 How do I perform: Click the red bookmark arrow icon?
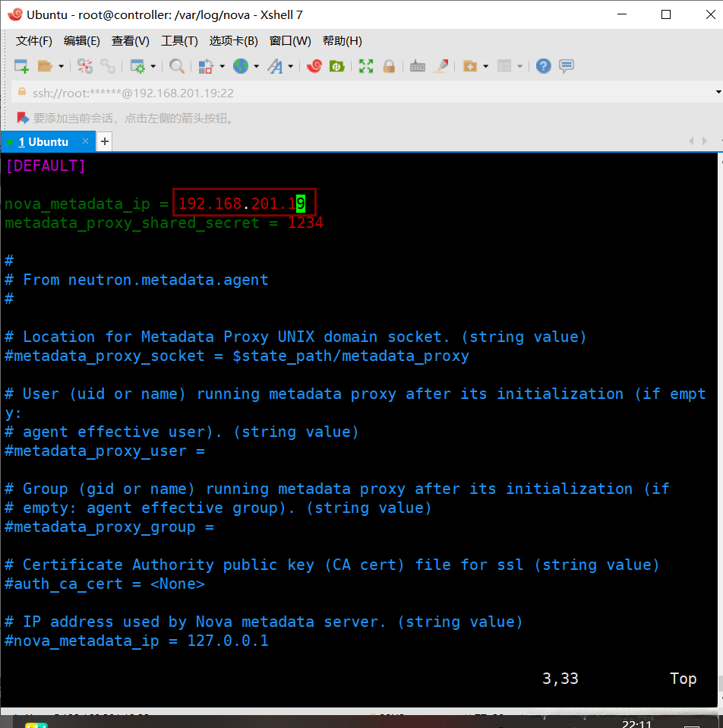[x=22, y=118]
